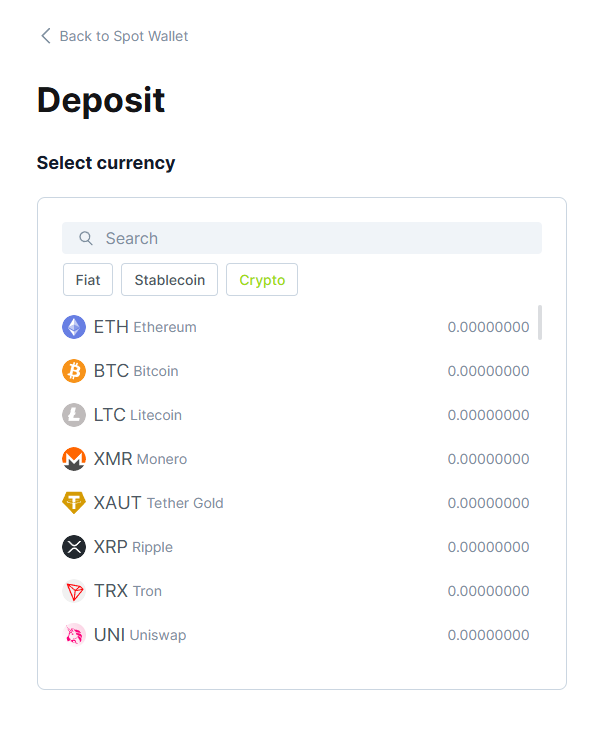The image size is (607, 732).
Task: Go back to Spot Wallet
Action: coord(123,36)
